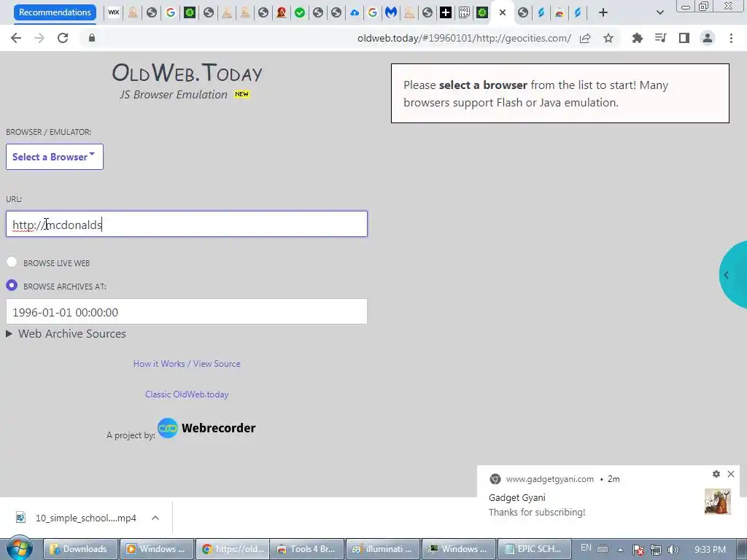Click www.gadgetgyani.com notification source text
This screenshot has width=747, height=560.
tap(550, 479)
